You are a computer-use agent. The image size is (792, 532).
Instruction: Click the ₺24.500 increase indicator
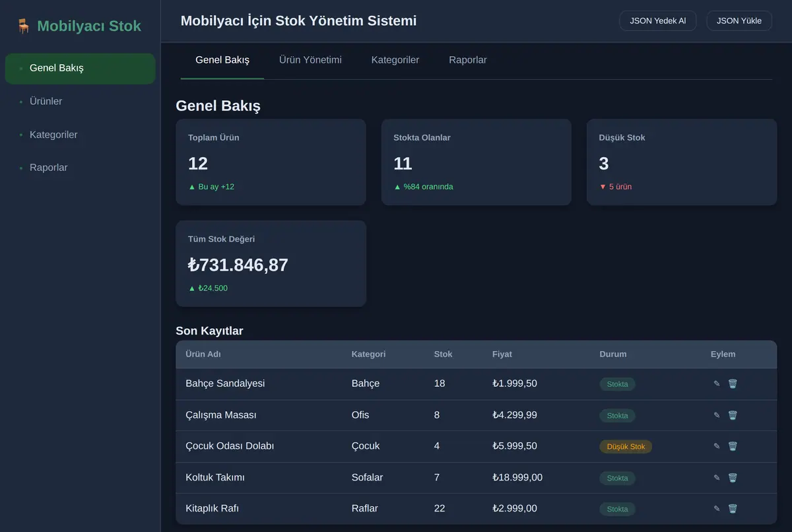point(208,288)
